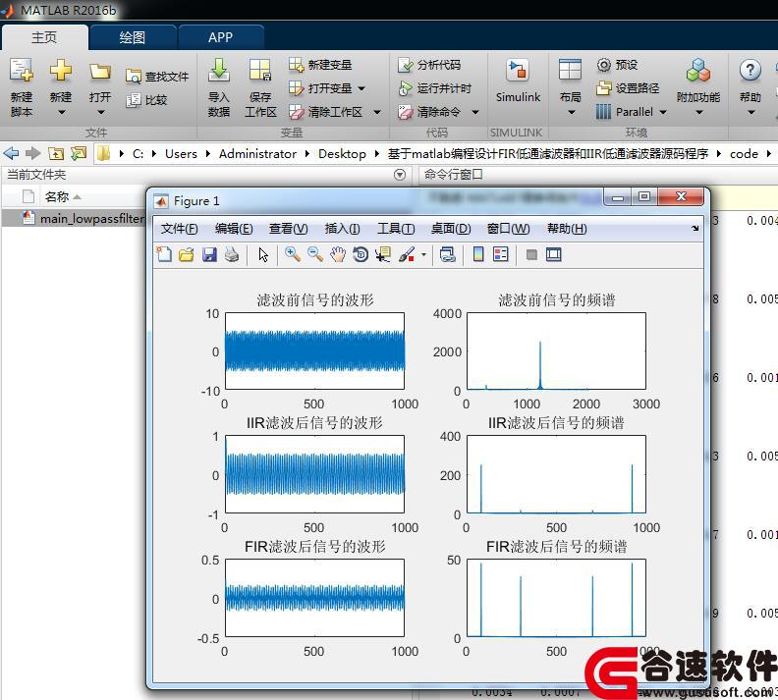Click New Figure icon in Figure 1 toolbar
778x700 pixels.
[x=164, y=255]
